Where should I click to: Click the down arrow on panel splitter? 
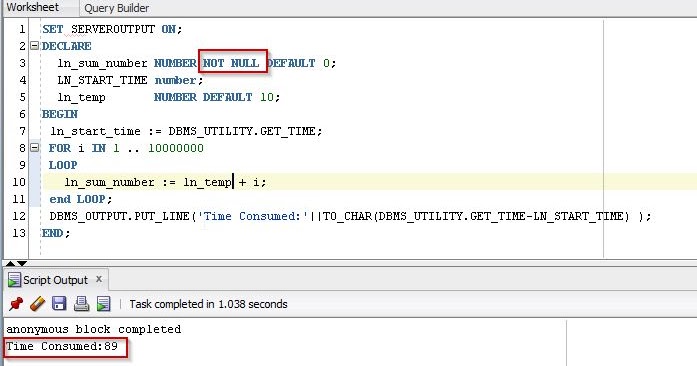coord(22,263)
